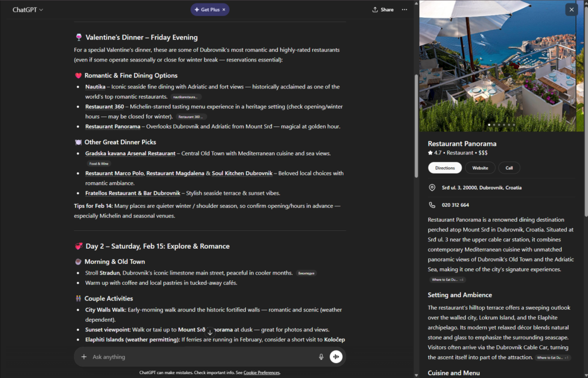Viewport: 588px width, 378px height.
Task: Click the Call button
Action: 509,167
